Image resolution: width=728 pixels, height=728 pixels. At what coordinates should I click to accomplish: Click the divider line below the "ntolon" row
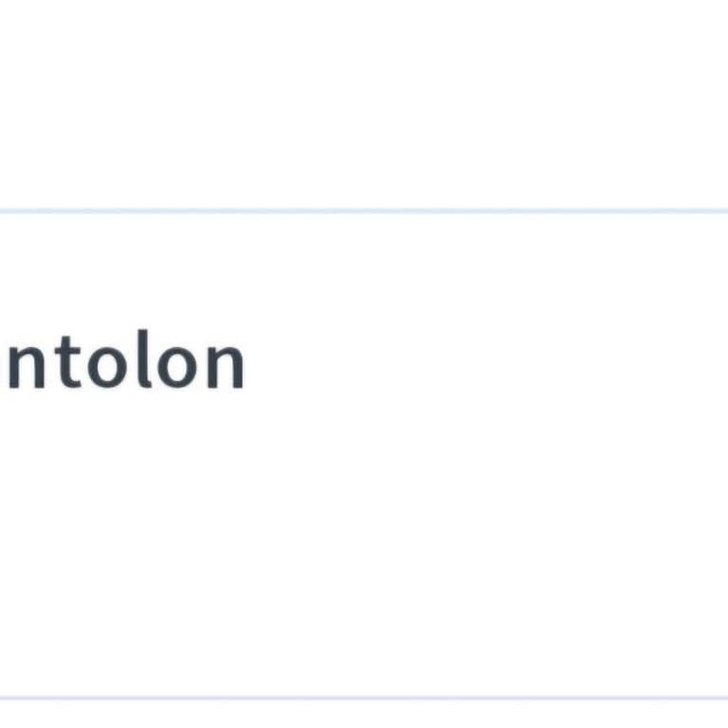(x=364, y=699)
